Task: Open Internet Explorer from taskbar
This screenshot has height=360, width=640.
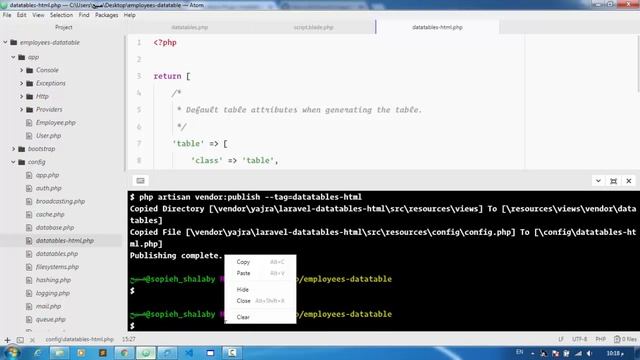Action: 38,353
